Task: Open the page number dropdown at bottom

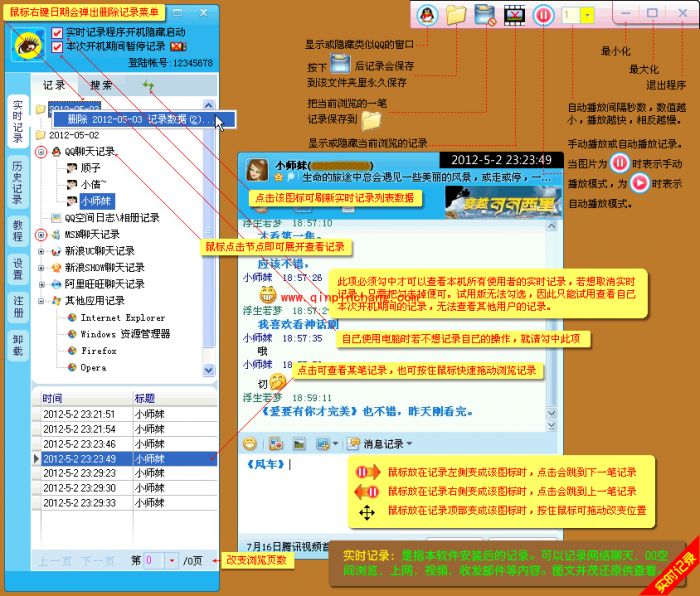Action: 171,561
